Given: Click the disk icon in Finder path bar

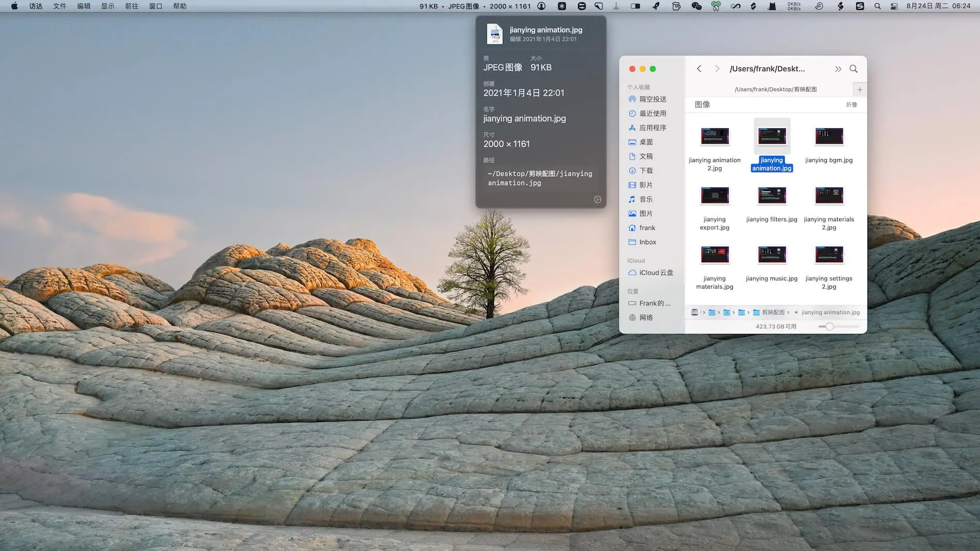Looking at the screenshot, I should click(695, 312).
